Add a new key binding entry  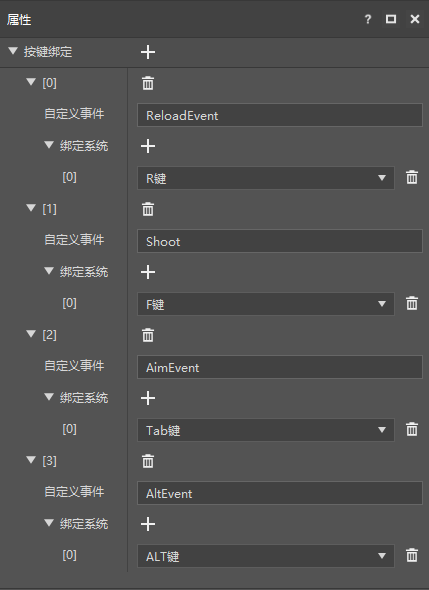pyautogui.click(x=148, y=52)
